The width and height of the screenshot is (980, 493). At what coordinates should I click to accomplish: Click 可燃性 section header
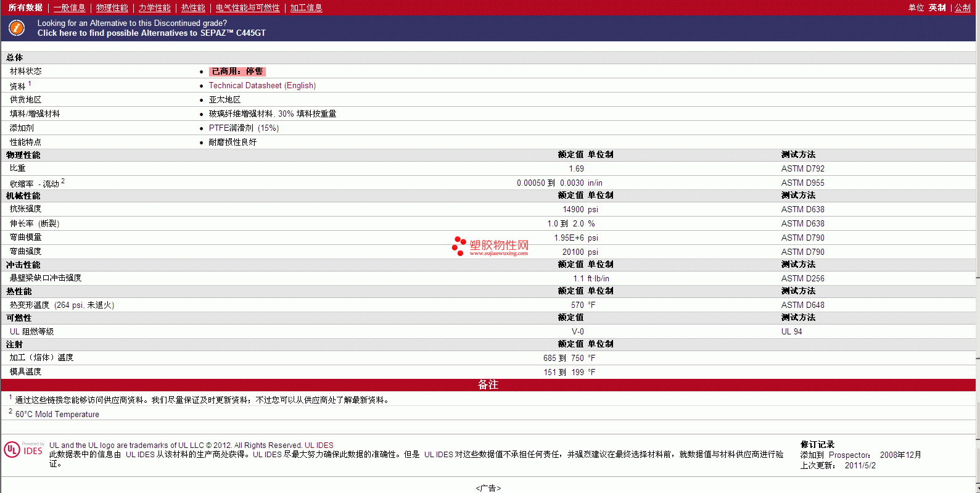click(x=19, y=318)
